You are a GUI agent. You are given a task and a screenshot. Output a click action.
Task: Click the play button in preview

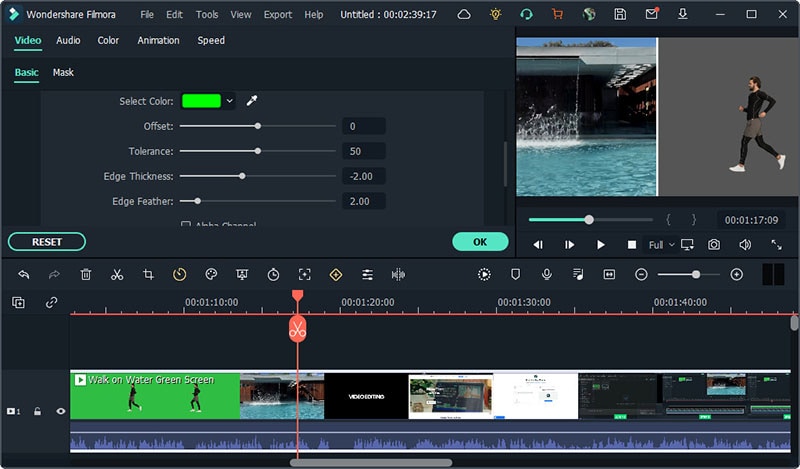click(x=601, y=245)
